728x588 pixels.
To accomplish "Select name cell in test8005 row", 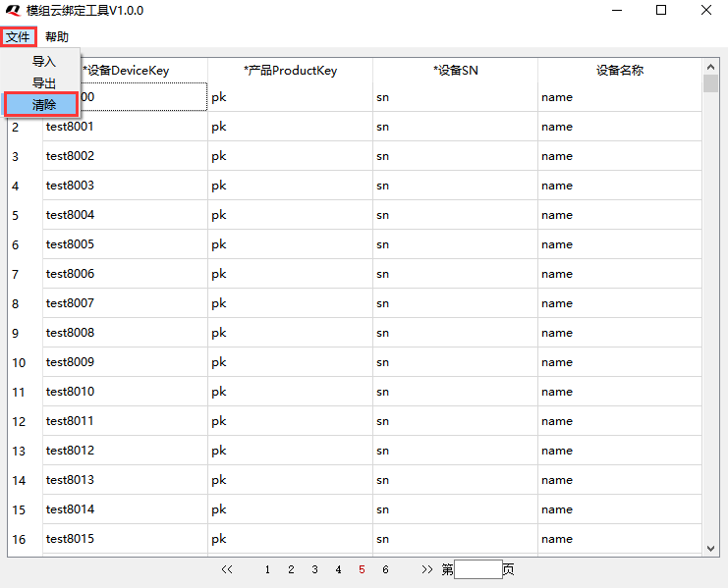I will (620, 244).
